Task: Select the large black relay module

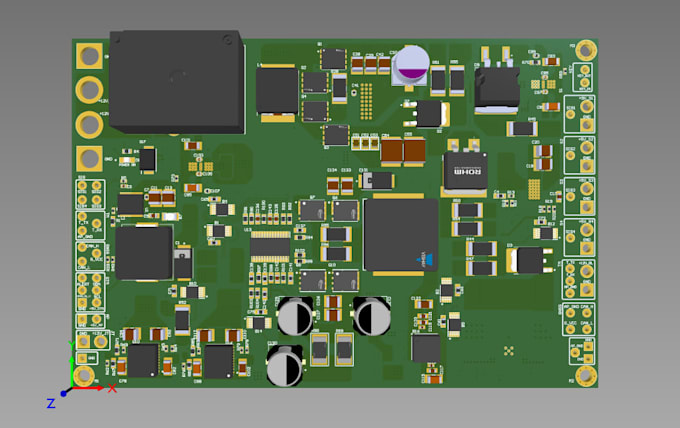Action: pyautogui.click(x=177, y=82)
